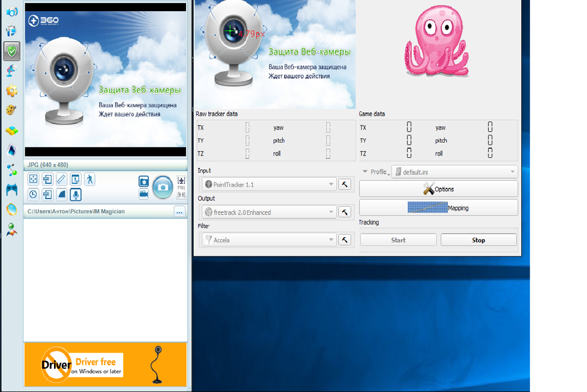Open the default.ini profile dropdown
The width and height of the screenshot is (587, 392).
point(455,172)
